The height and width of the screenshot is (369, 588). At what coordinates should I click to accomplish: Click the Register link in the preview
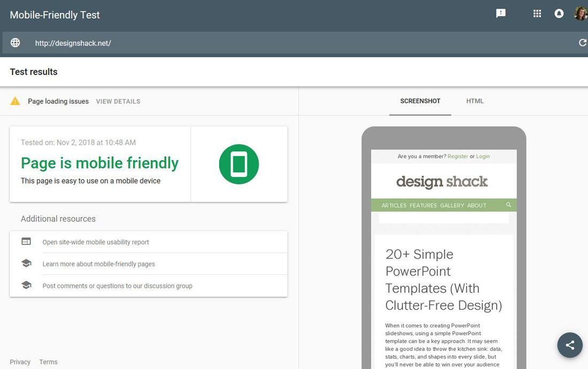[x=458, y=156]
